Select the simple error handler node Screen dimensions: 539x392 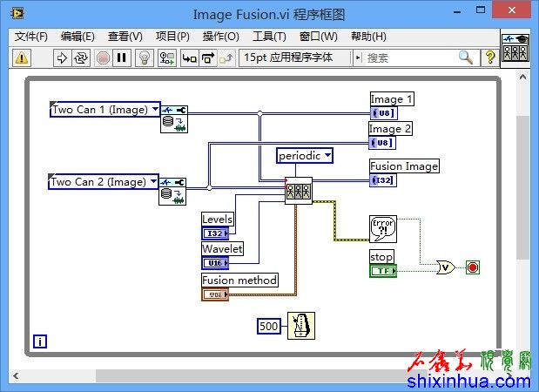[x=382, y=229]
